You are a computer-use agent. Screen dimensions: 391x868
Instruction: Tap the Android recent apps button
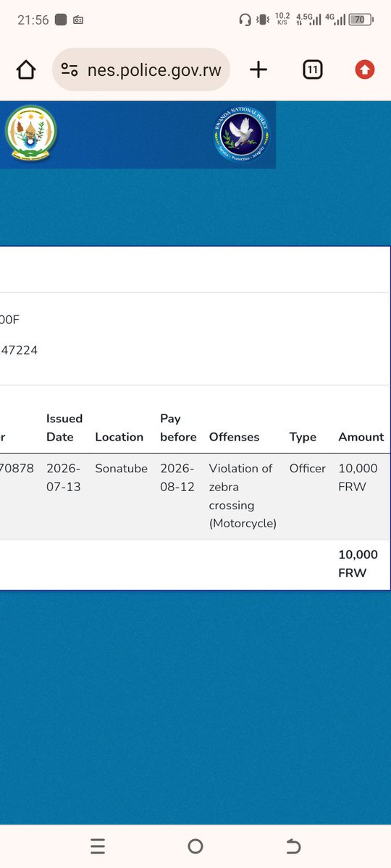(98, 846)
